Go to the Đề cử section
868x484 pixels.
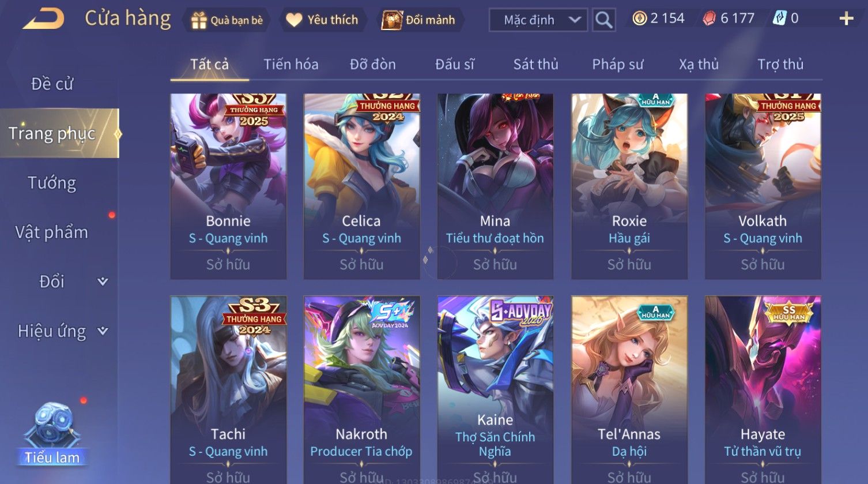pyautogui.click(x=52, y=84)
